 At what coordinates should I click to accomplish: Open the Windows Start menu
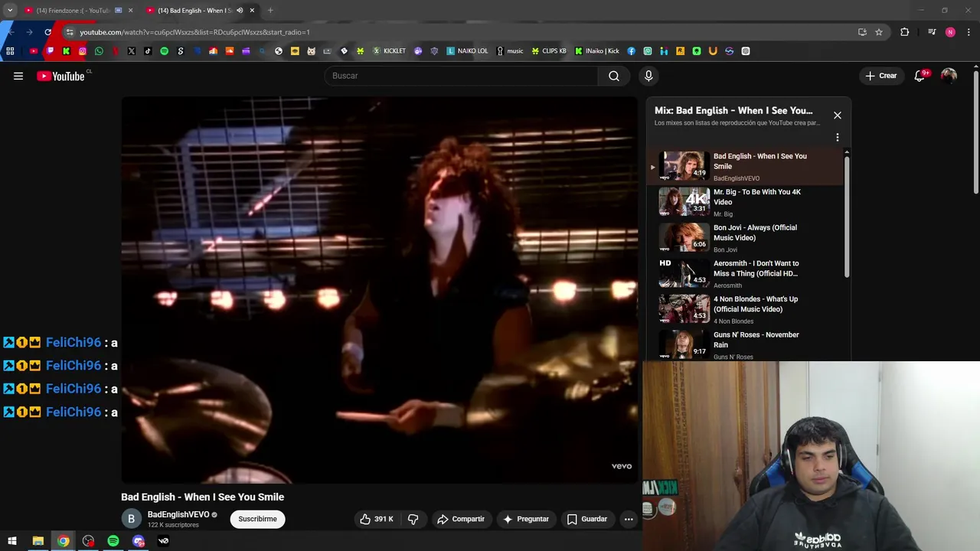click(x=11, y=541)
